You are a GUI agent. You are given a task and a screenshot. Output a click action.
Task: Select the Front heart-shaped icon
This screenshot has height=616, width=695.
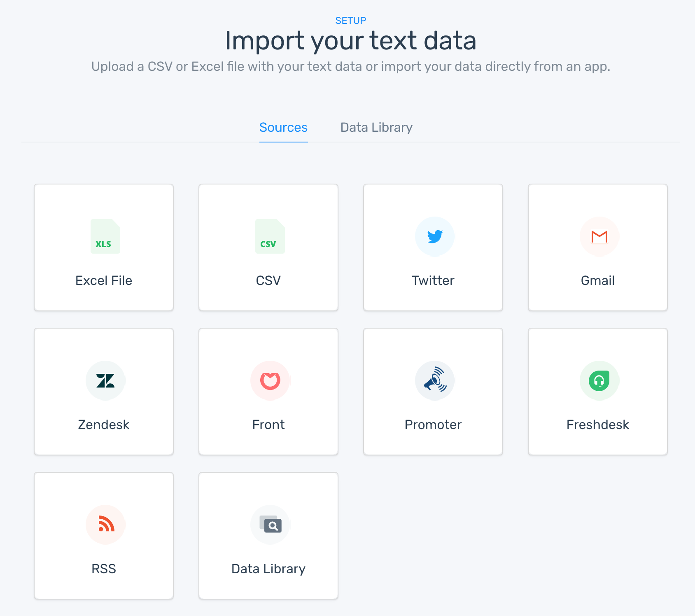pyautogui.click(x=270, y=380)
